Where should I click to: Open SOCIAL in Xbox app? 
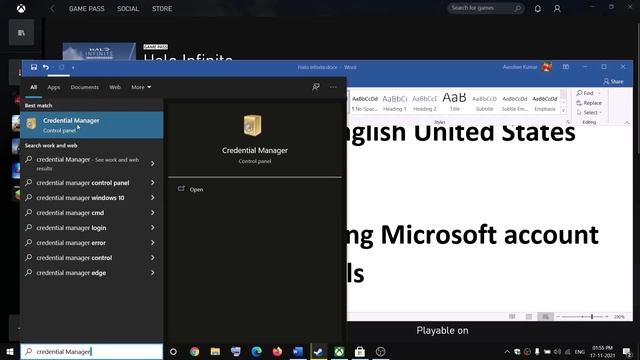click(x=128, y=9)
